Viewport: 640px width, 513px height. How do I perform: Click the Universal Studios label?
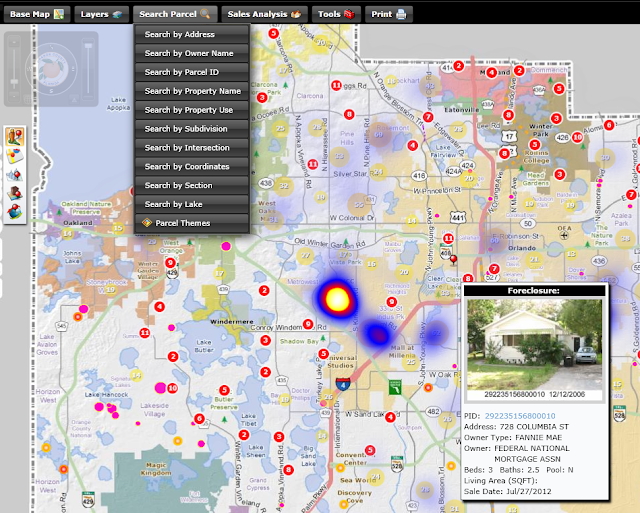click(x=340, y=362)
